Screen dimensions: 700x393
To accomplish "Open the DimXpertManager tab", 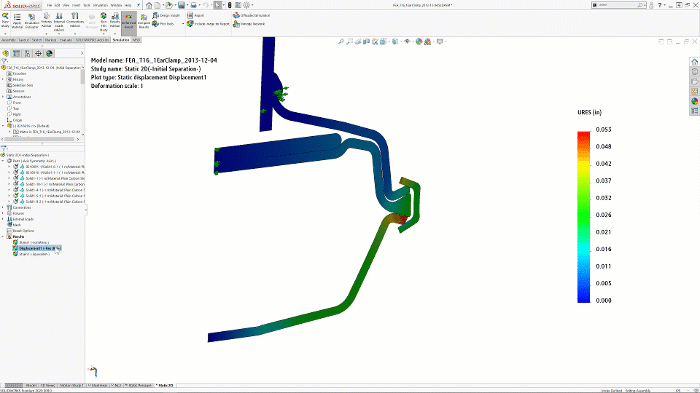I will click(x=38, y=53).
